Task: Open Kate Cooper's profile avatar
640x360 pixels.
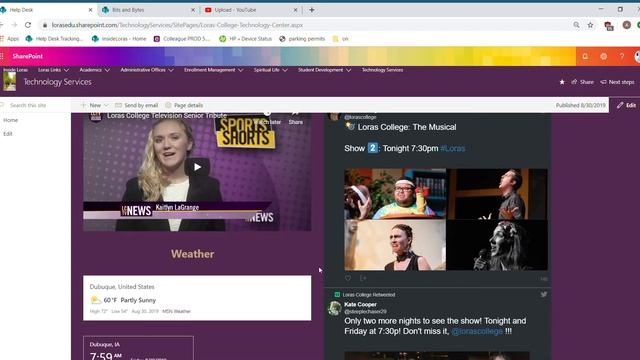Action: click(x=335, y=308)
